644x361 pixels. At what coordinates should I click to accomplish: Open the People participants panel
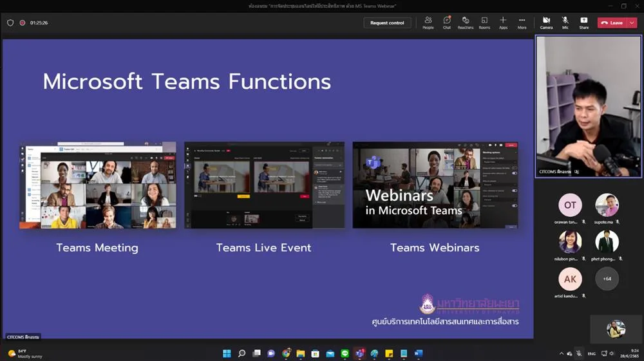[x=428, y=23]
